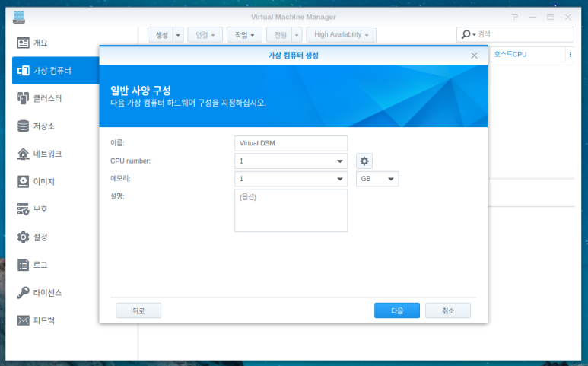Click the 취소 cancel button
This screenshot has width=588, height=366.
coord(448,310)
